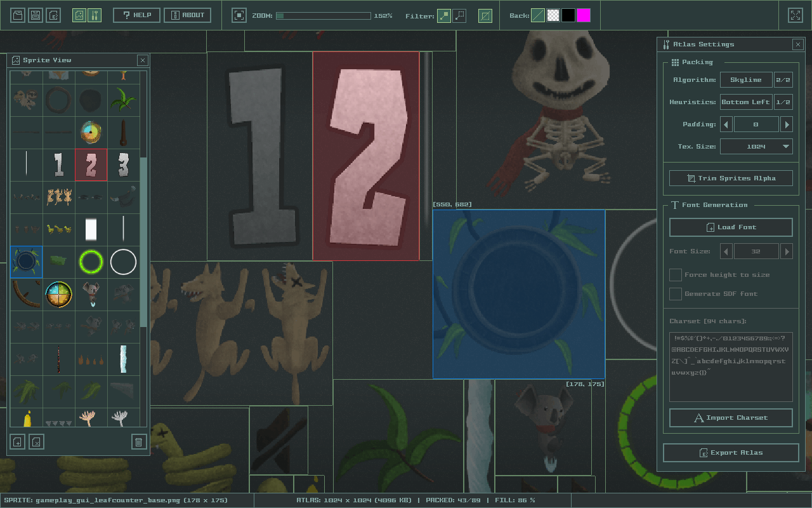Decrease the Font Size with left arrow
Viewport: 812px width, 508px height.
[726, 251]
